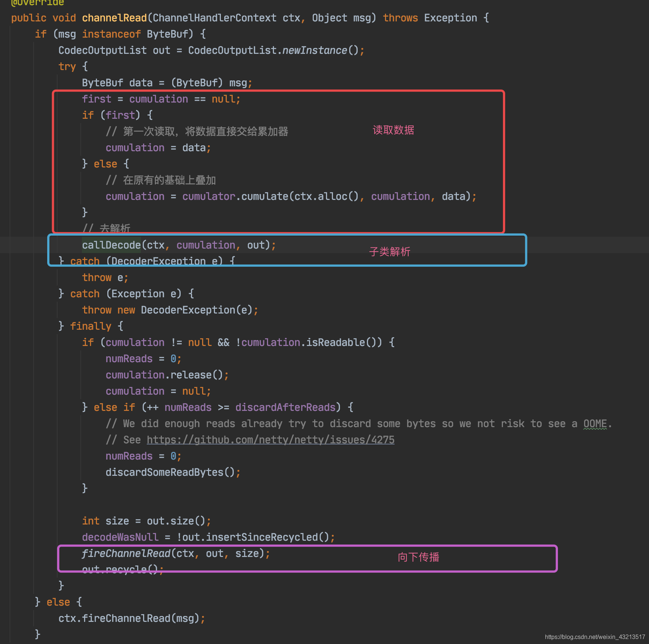The width and height of the screenshot is (649, 644).
Task: Click the channelRead method name
Action: coord(114,18)
